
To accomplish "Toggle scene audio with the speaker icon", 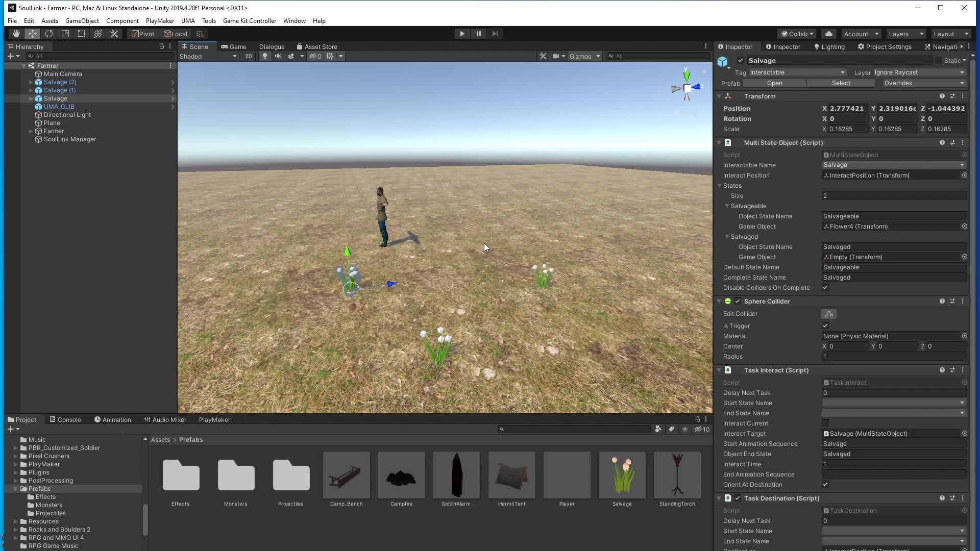I will [x=278, y=56].
